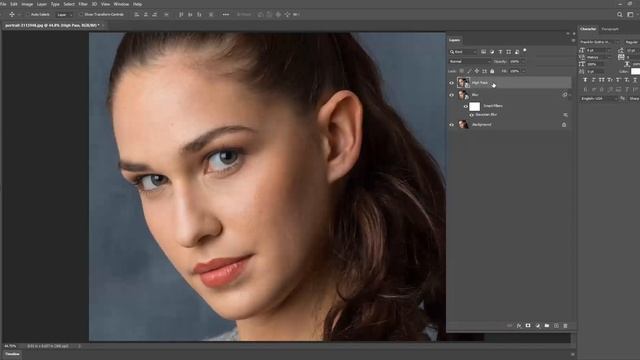Screen dimensions: 640x360
Task: Click Gaussian Blur filter blending options icon
Action: click(x=565, y=115)
